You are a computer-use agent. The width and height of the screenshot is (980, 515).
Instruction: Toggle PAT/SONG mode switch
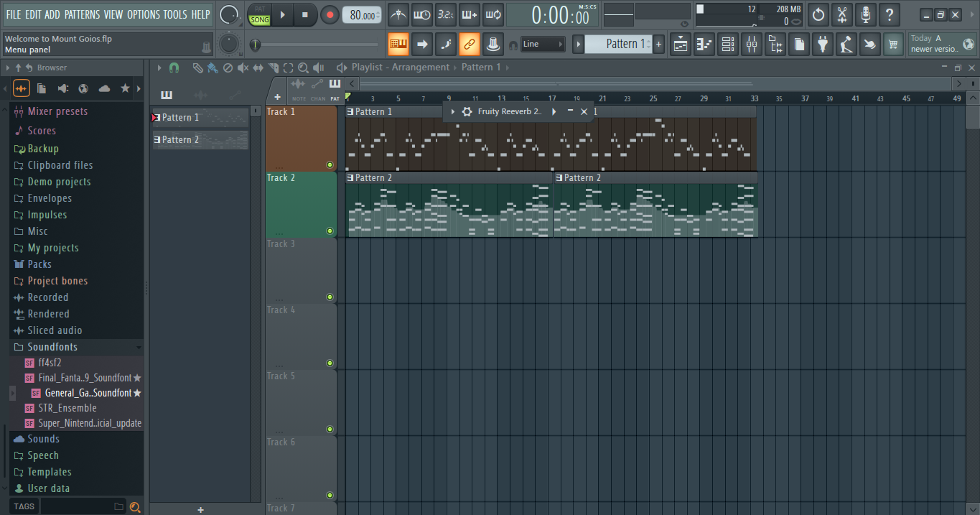[x=260, y=14]
